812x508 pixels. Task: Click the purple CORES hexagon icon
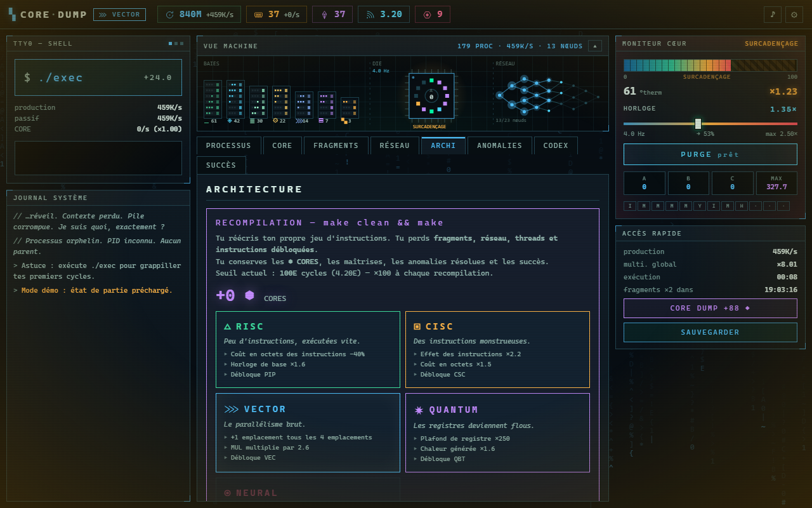click(249, 295)
